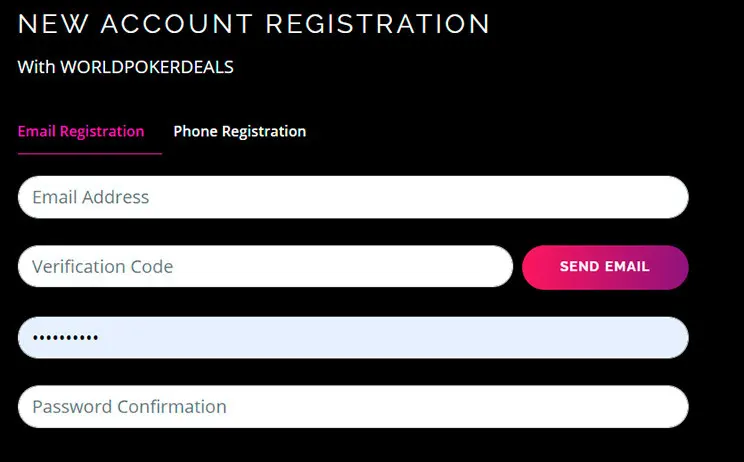Activate the Password Confirmation textbox
Viewport: 744px width, 462px height.
(x=352, y=407)
